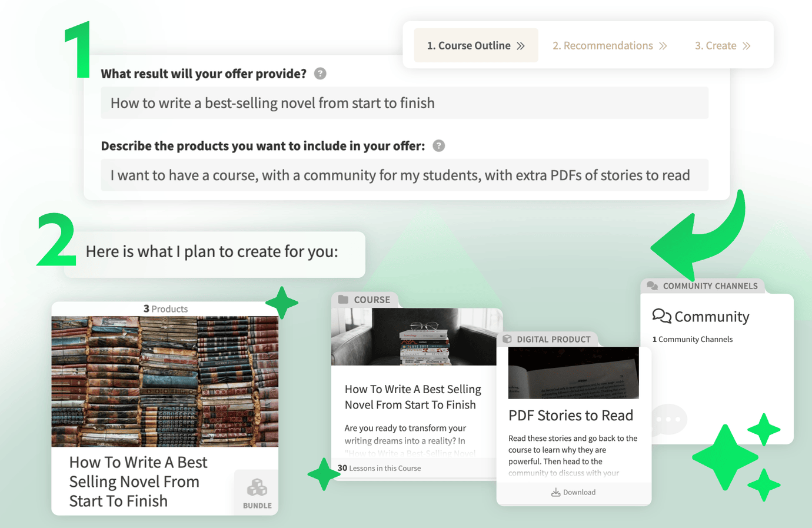Viewport: 812px width, 528px height.
Task: Click the 30 Lessons in this Course text
Action: point(380,468)
